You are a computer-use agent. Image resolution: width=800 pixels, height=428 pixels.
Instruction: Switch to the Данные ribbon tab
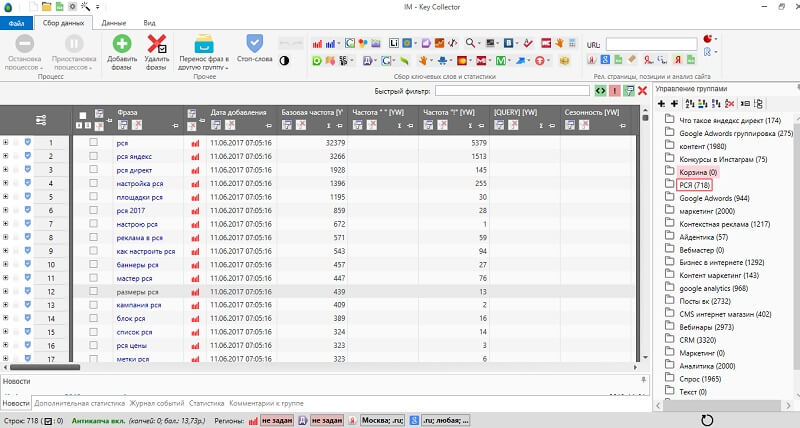pyautogui.click(x=114, y=21)
